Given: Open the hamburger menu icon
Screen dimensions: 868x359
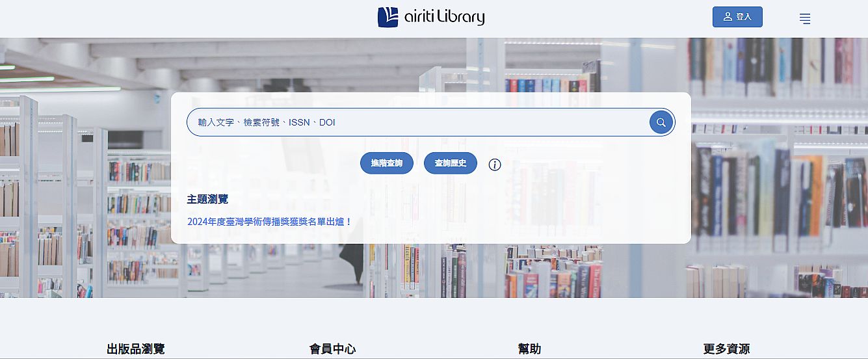Looking at the screenshot, I should point(805,19).
